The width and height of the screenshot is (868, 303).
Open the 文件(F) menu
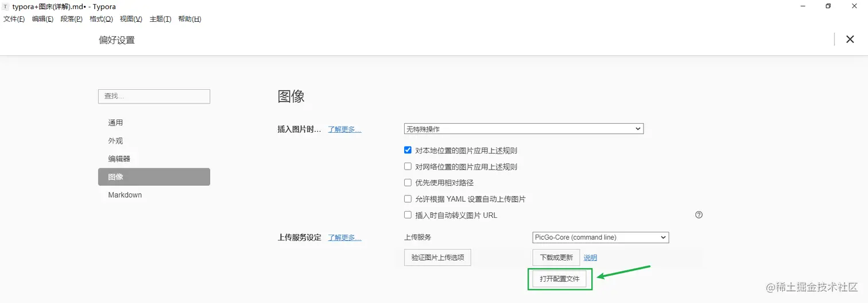pos(14,19)
